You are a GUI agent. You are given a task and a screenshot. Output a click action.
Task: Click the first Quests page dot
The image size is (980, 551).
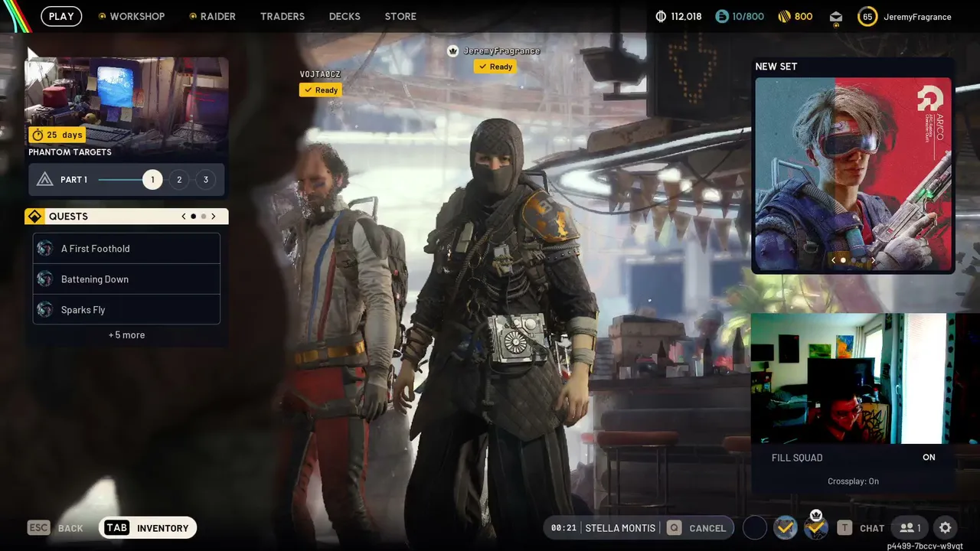193,217
